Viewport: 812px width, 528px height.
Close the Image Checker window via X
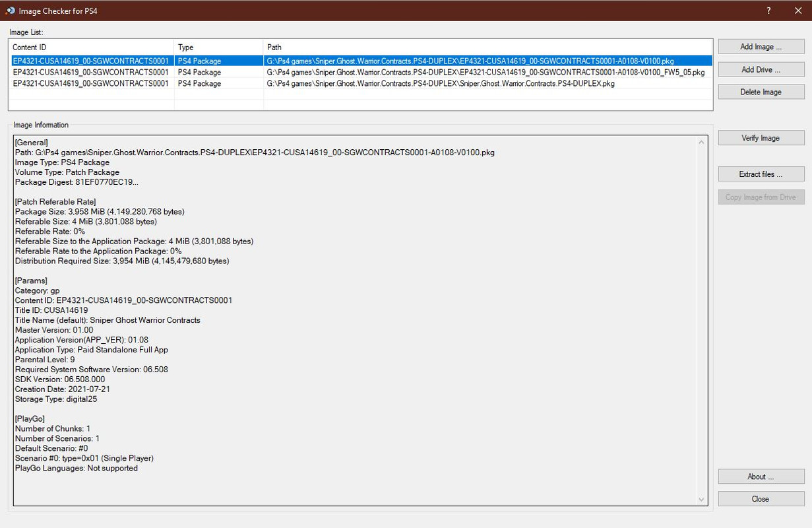tap(797, 11)
